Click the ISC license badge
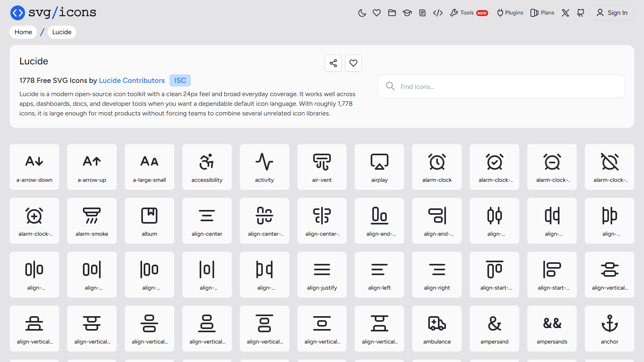This screenshot has height=362, width=644. [x=180, y=80]
